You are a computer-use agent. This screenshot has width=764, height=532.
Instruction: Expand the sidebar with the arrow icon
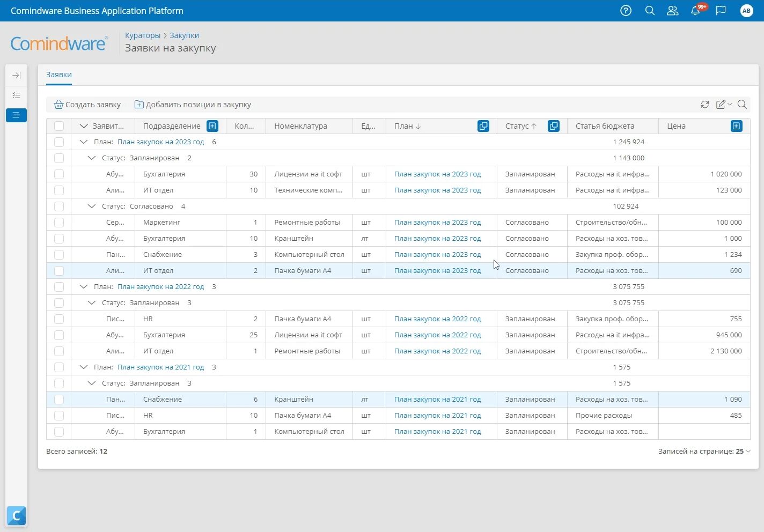pos(16,75)
